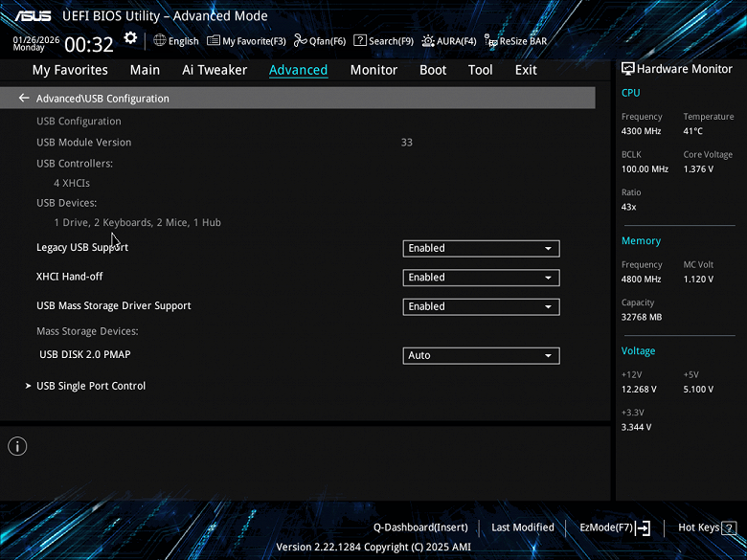Click Hot Keys question mark icon

[x=729, y=527]
